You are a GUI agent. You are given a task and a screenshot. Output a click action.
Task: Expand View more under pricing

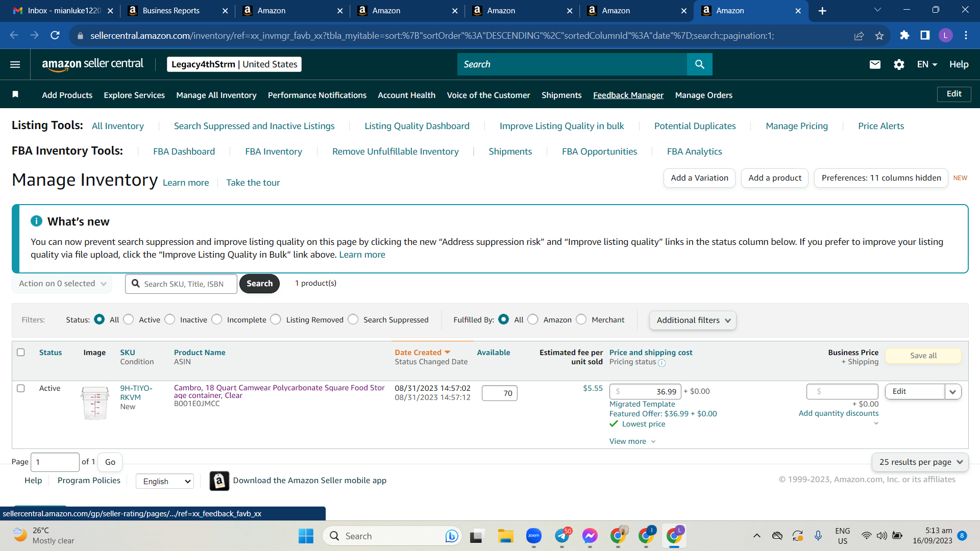point(632,441)
